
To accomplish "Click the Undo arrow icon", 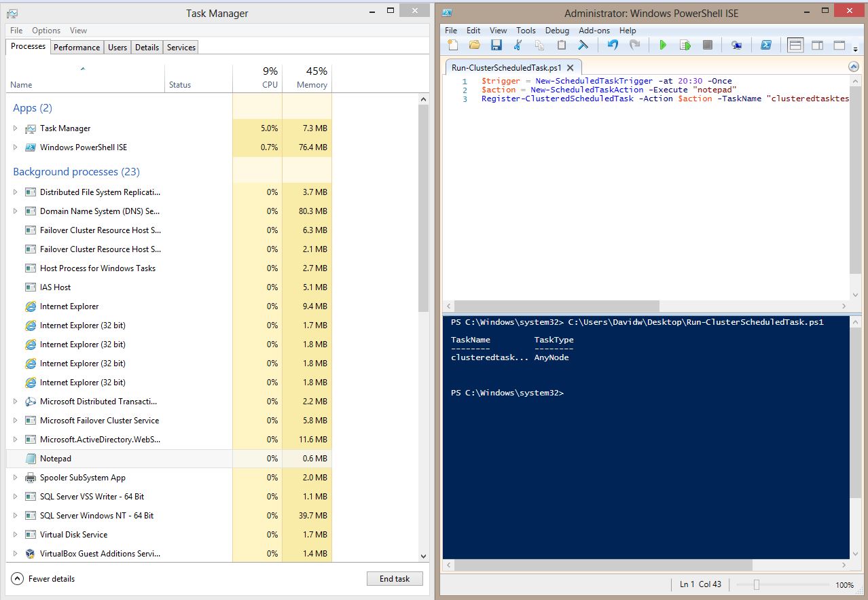I will coord(613,46).
